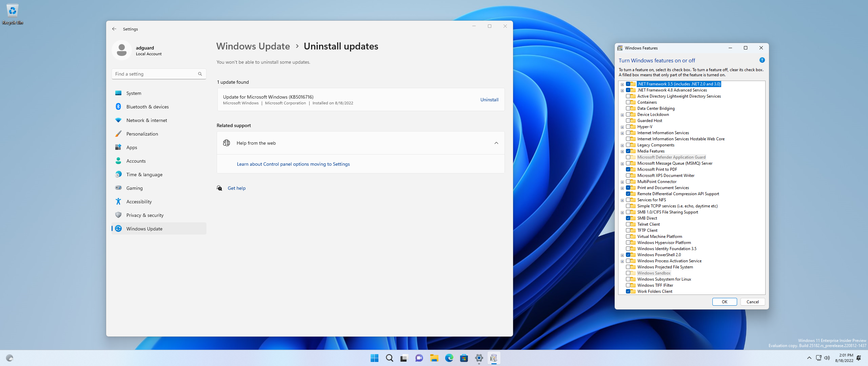The height and width of the screenshot is (366, 868).
Task: Uncheck the Work Folders Client box
Action: pyautogui.click(x=628, y=291)
